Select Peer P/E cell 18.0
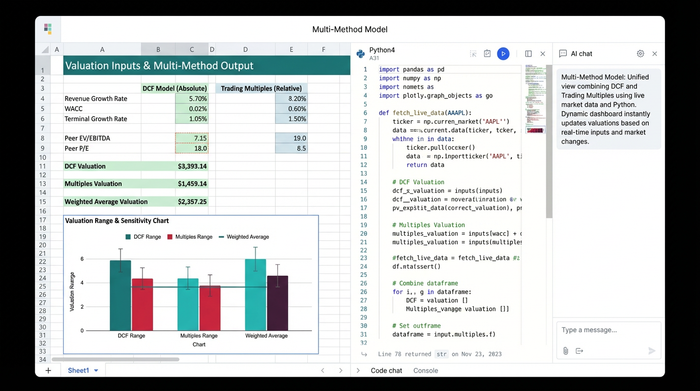 [192, 148]
